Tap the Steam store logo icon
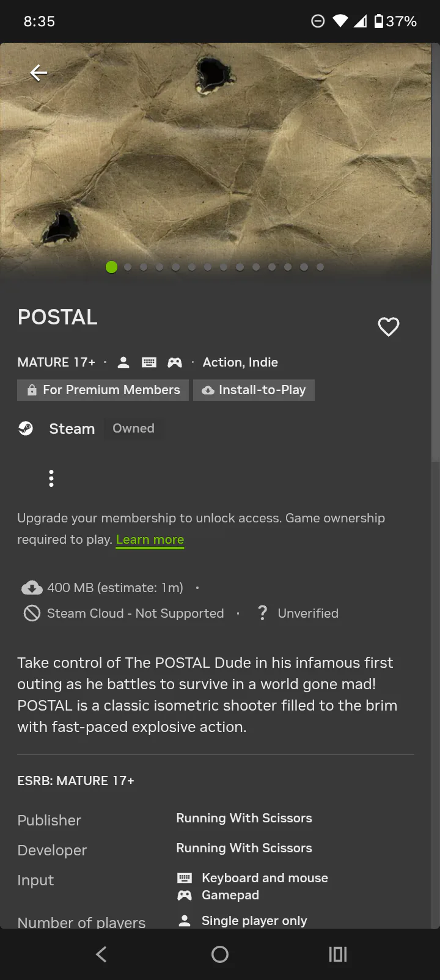440x980 pixels. pos(26,428)
